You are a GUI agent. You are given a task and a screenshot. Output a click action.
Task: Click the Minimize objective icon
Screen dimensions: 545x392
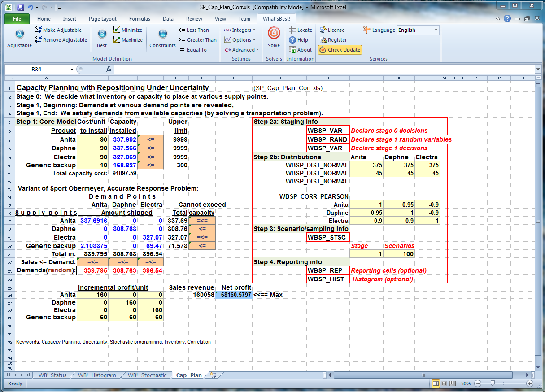click(117, 30)
